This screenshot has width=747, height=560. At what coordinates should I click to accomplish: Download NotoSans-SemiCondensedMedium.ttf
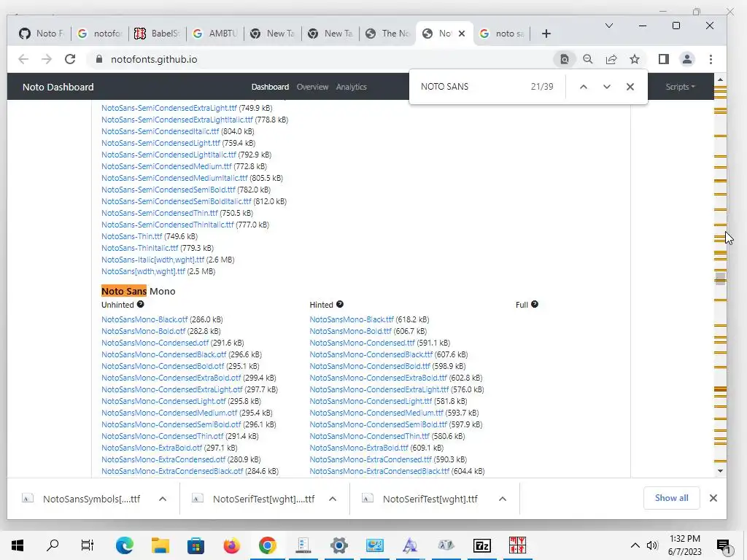tap(166, 166)
